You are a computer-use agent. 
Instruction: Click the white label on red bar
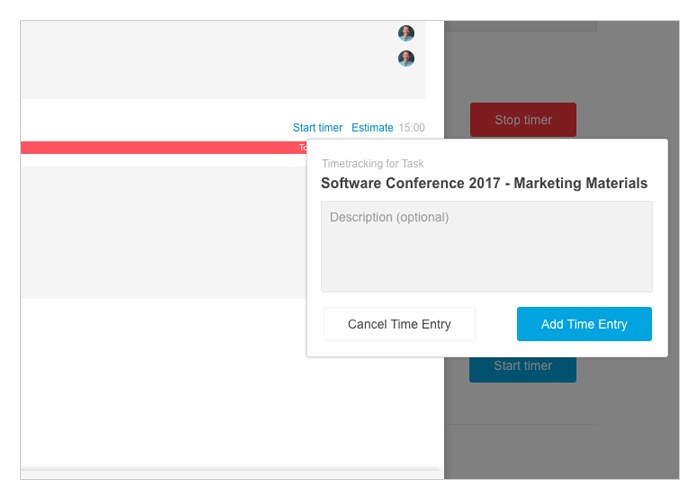(x=302, y=148)
